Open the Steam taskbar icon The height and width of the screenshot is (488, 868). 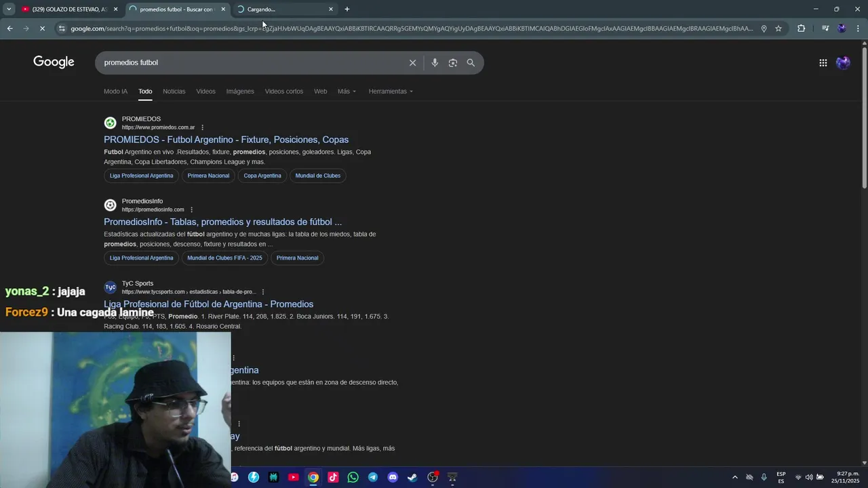click(x=412, y=477)
